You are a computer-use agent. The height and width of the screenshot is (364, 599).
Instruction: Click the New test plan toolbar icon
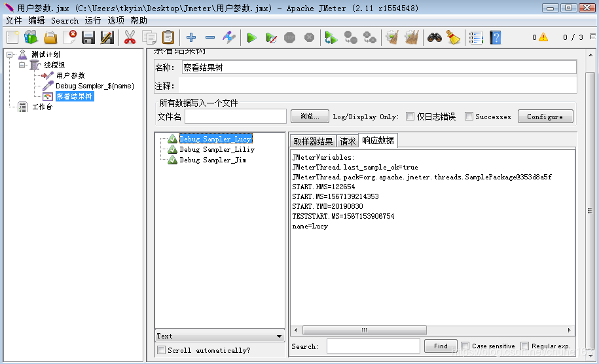click(x=12, y=37)
